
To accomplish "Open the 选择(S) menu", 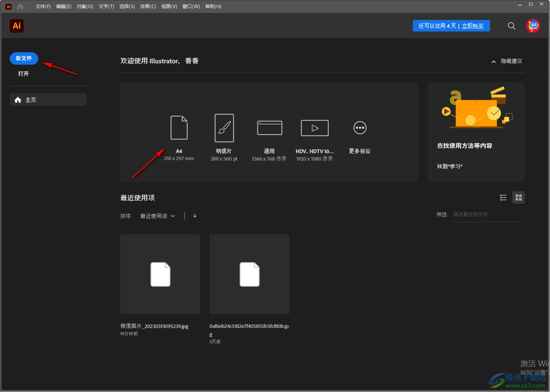I will 127,7.
